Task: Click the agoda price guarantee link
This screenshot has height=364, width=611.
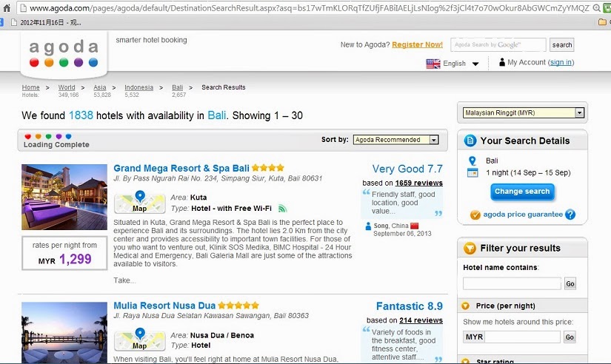Action: click(523, 215)
